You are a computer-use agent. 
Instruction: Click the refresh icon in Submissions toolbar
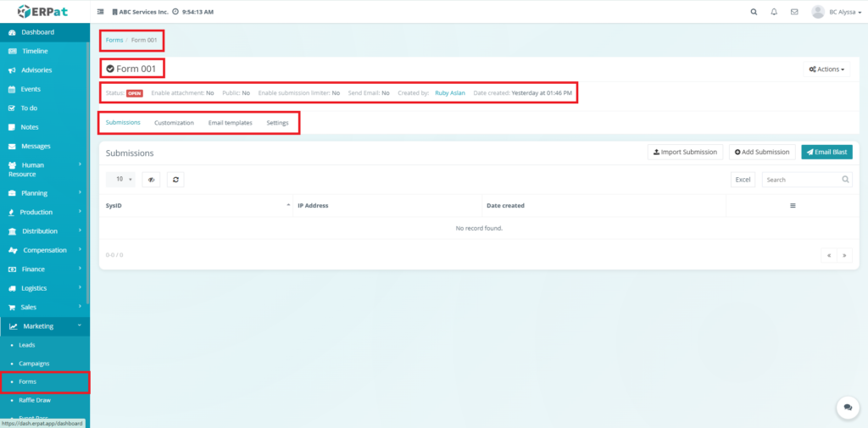coord(175,180)
